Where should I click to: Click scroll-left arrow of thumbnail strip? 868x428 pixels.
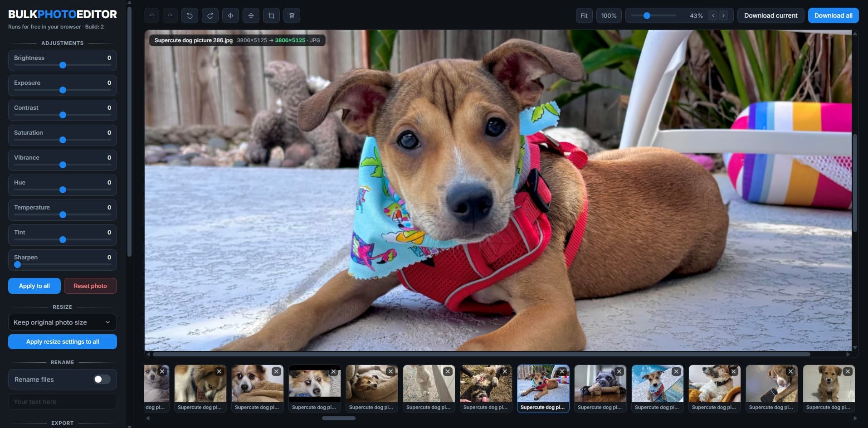148,418
